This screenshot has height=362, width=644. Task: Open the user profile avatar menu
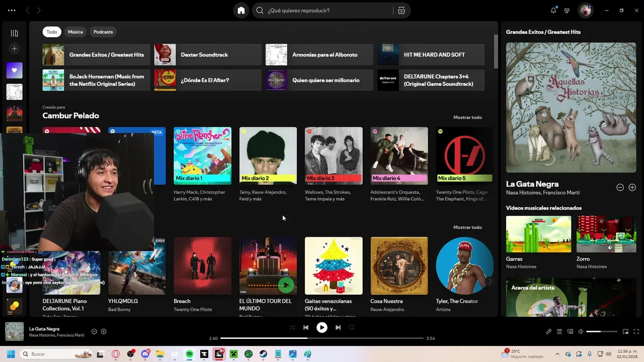[x=585, y=10]
